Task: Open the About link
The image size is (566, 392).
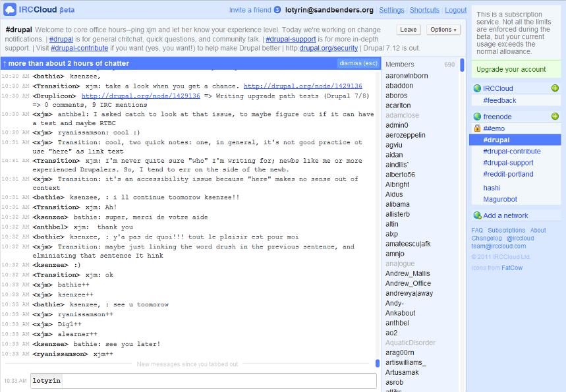Action: point(538,231)
